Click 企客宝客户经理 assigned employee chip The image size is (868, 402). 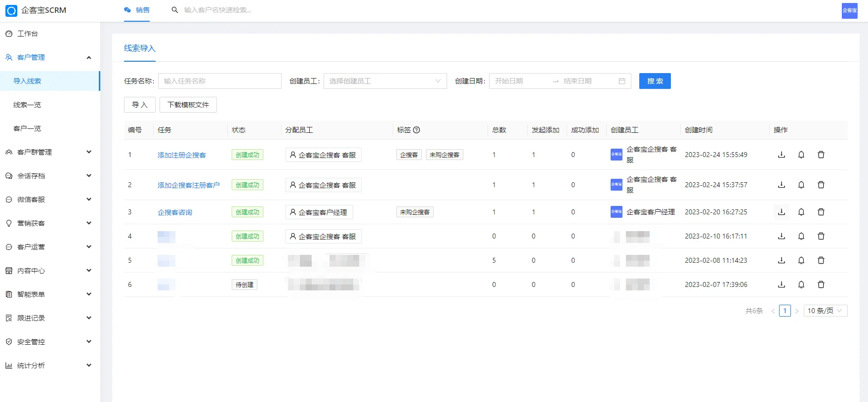319,212
